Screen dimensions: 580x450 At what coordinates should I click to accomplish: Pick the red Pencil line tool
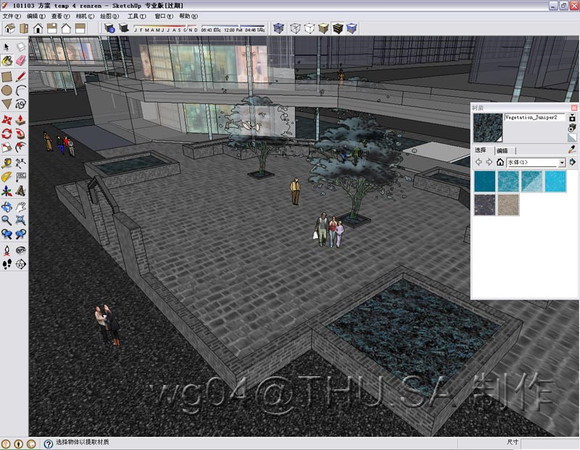point(21,77)
